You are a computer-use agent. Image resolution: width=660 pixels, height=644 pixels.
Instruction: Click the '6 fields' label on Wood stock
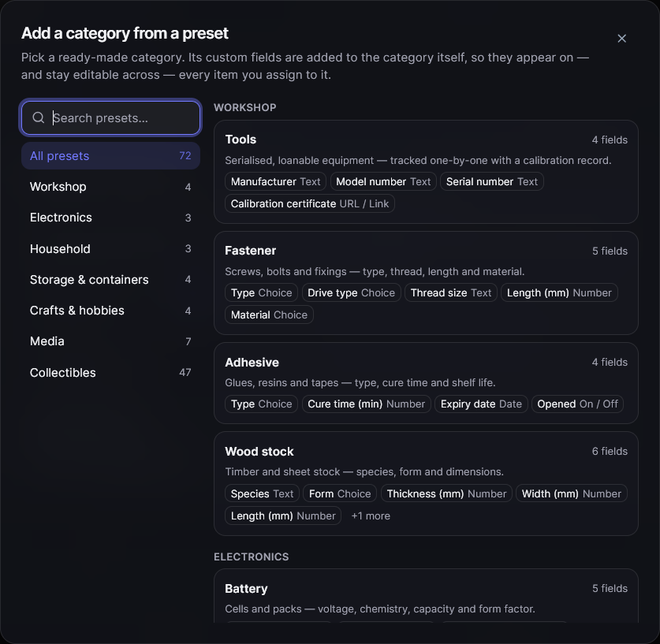610,452
